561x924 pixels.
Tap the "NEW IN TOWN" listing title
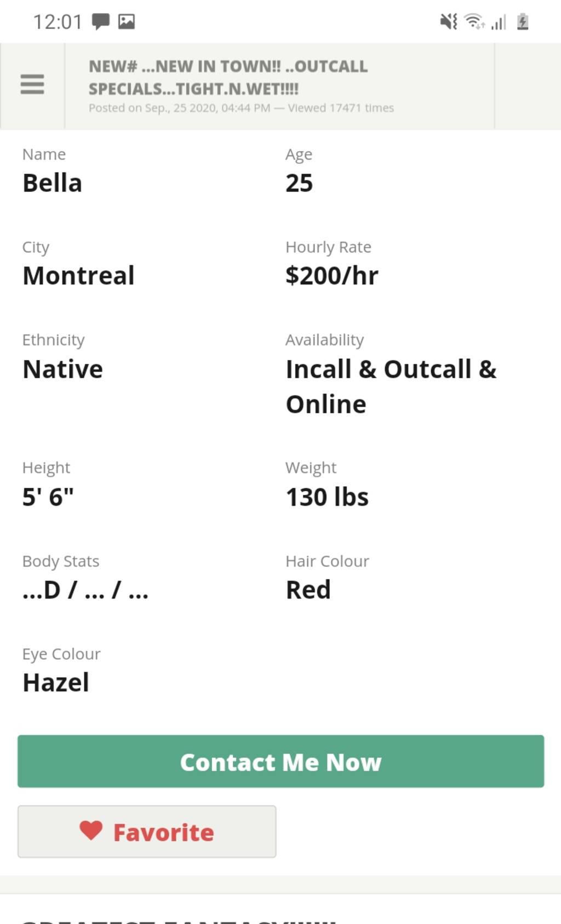pos(228,77)
